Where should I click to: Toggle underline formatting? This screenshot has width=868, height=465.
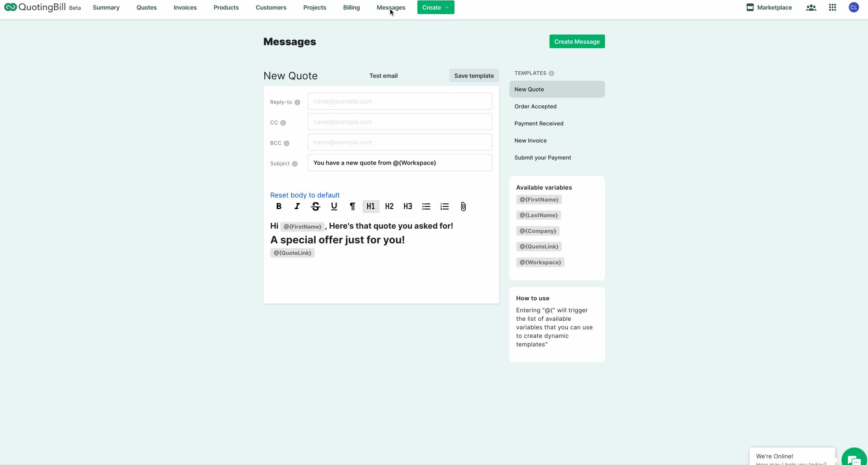pos(334,206)
